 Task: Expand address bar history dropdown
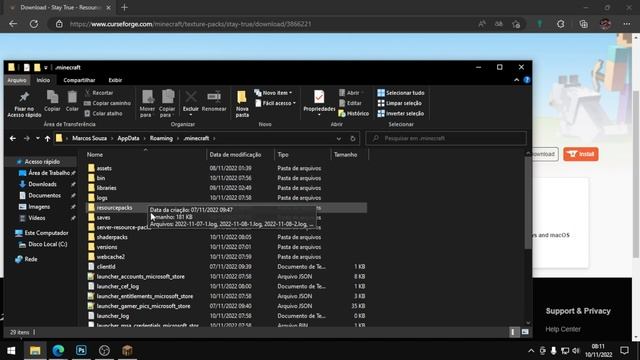click(x=339, y=138)
